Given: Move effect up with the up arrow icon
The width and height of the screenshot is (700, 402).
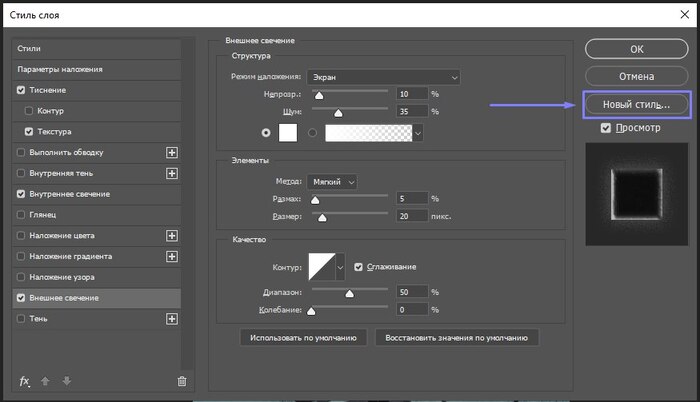Looking at the screenshot, I should (46, 381).
